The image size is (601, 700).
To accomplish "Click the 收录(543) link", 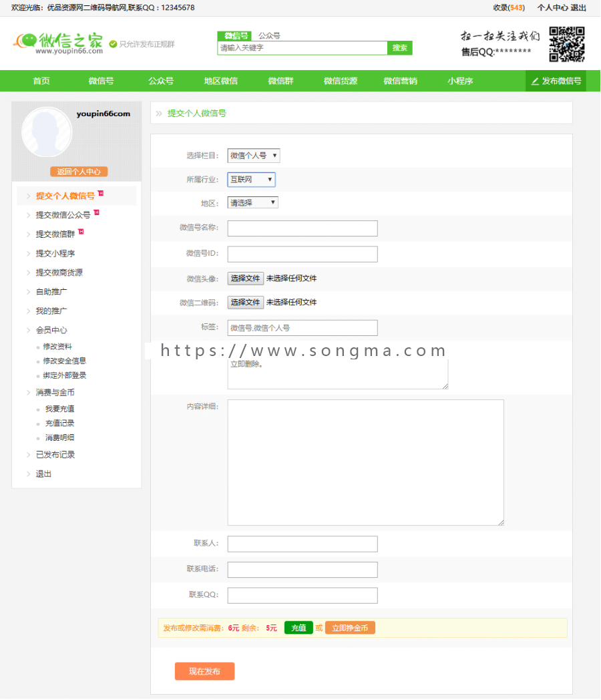I will pyautogui.click(x=509, y=7).
